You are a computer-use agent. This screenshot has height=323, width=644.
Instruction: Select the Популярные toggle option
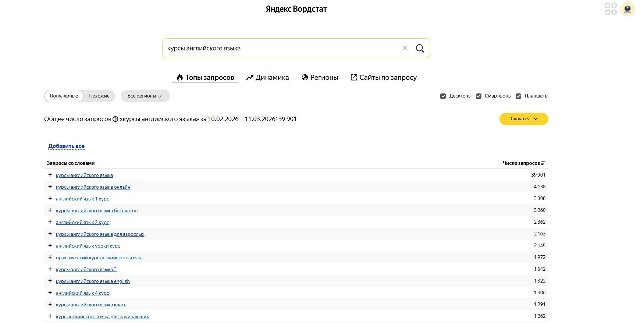pos(64,96)
